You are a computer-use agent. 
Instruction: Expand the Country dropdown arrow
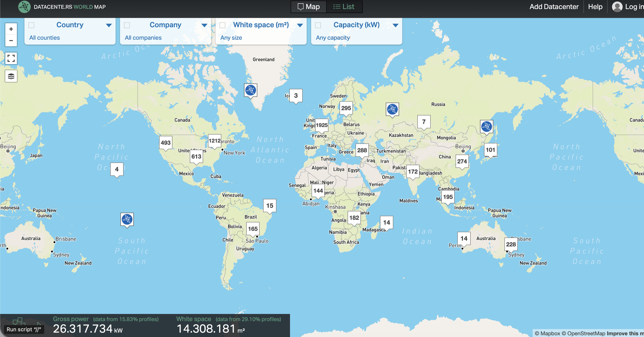(x=109, y=25)
